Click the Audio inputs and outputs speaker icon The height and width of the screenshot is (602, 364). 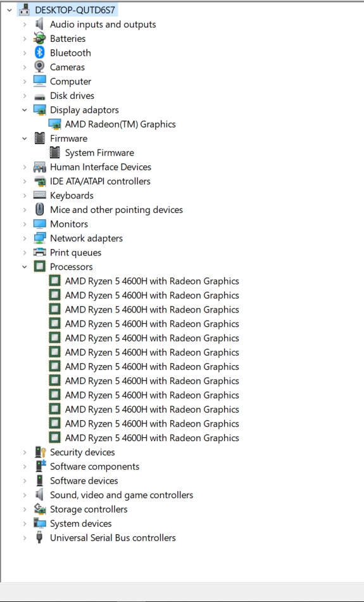pos(39,24)
